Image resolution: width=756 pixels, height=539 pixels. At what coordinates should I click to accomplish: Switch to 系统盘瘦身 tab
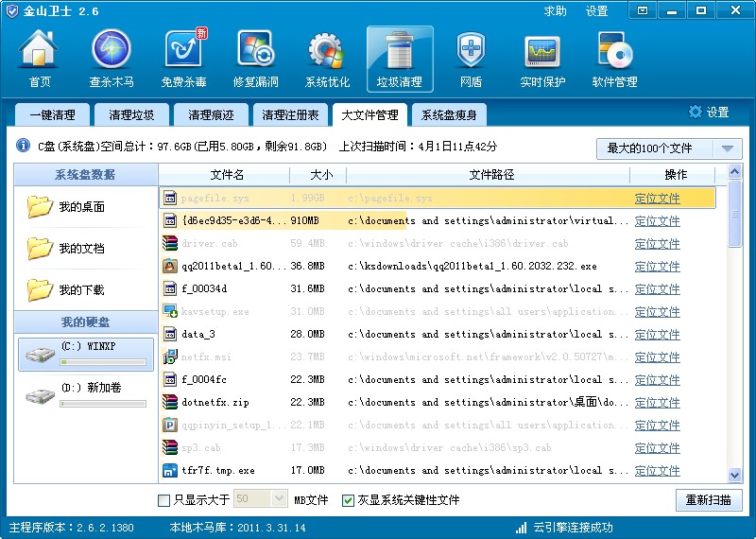[449, 114]
